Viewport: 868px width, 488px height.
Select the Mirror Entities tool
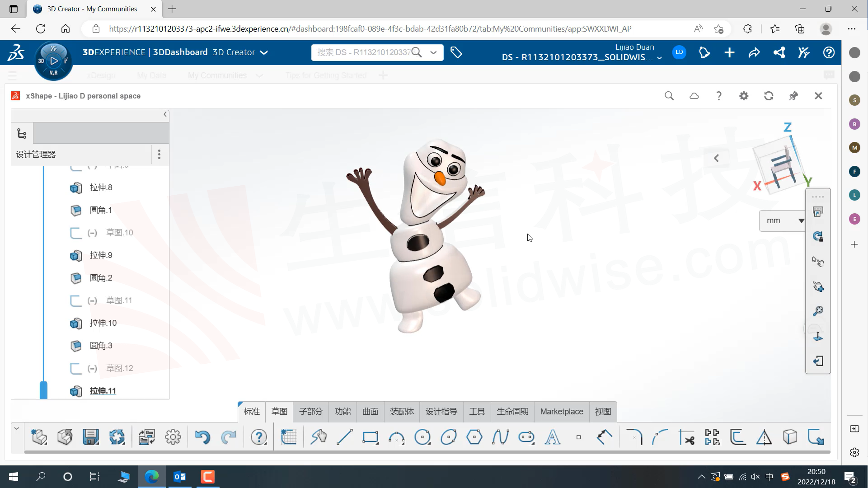click(764, 437)
